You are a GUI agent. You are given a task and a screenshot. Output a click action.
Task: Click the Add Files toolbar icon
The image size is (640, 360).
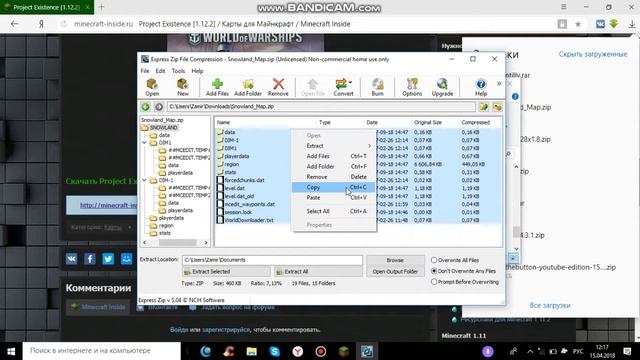tap(217, 87)
